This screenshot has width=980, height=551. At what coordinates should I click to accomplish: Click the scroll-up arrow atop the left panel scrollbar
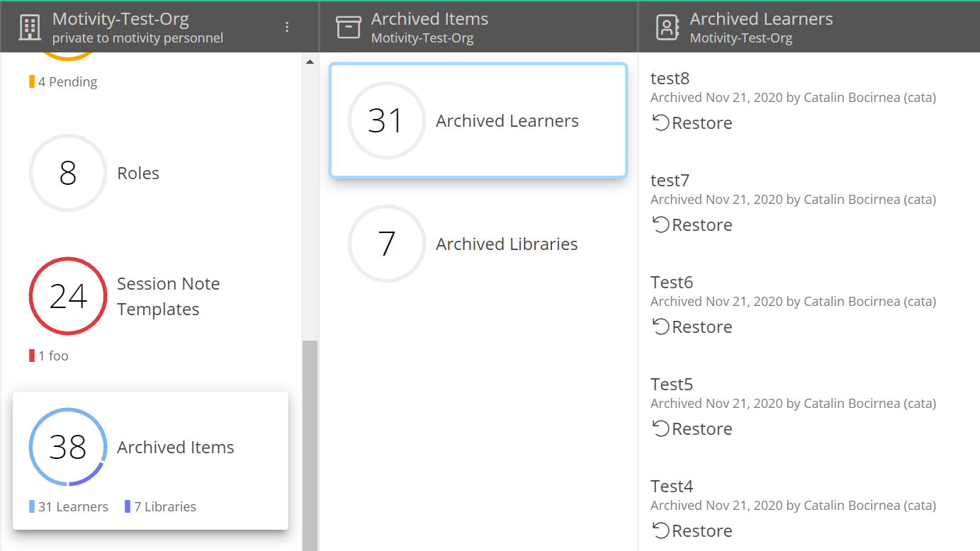310,62
